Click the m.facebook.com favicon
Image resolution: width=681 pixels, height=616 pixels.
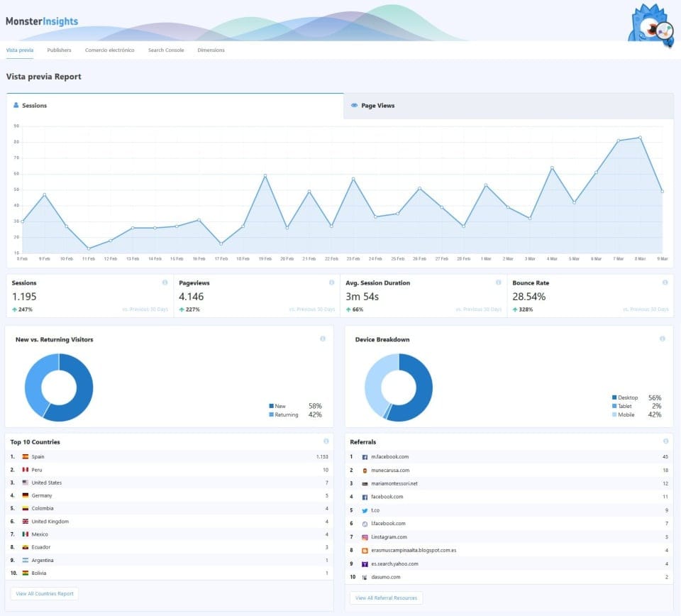click(x=365, y=457)
